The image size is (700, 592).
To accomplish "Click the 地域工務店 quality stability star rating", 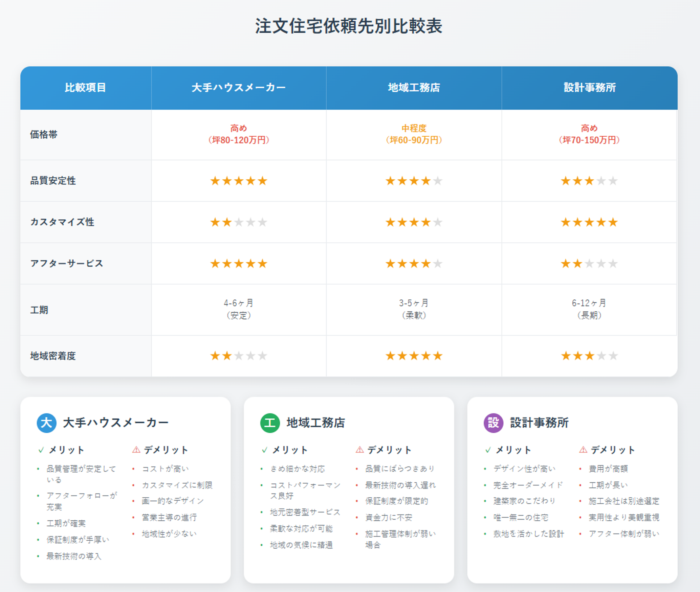I will (x=414, y=181).
